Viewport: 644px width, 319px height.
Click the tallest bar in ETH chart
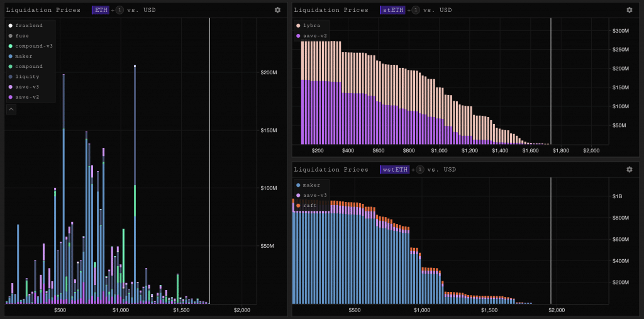(x=135, y=184)
